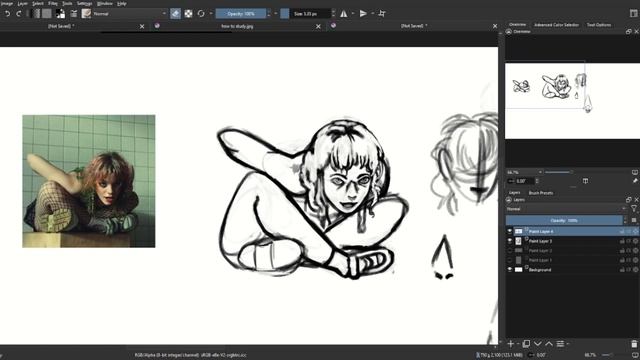640x360 pixels.
Task: Adjust the brush Opacity 100% slider
Action: (241, 14)
